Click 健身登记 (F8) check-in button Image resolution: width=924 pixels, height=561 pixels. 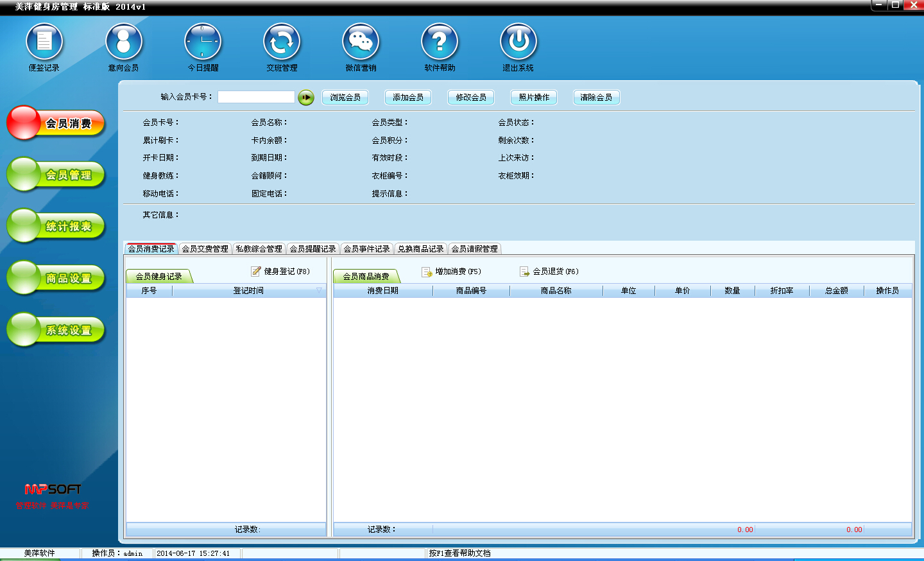[281, 272]
